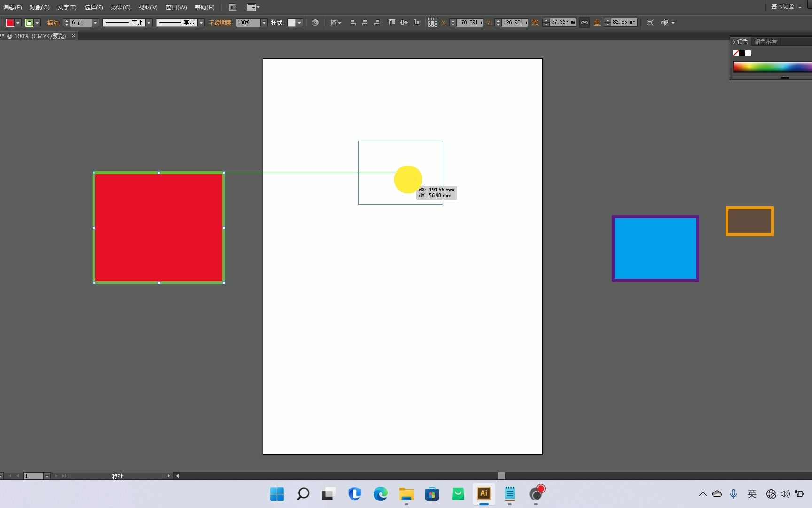The height and width of the screenshot is (508, 812).
Task: Open the arrange documents layout dropdown
Action: [253, 8]
